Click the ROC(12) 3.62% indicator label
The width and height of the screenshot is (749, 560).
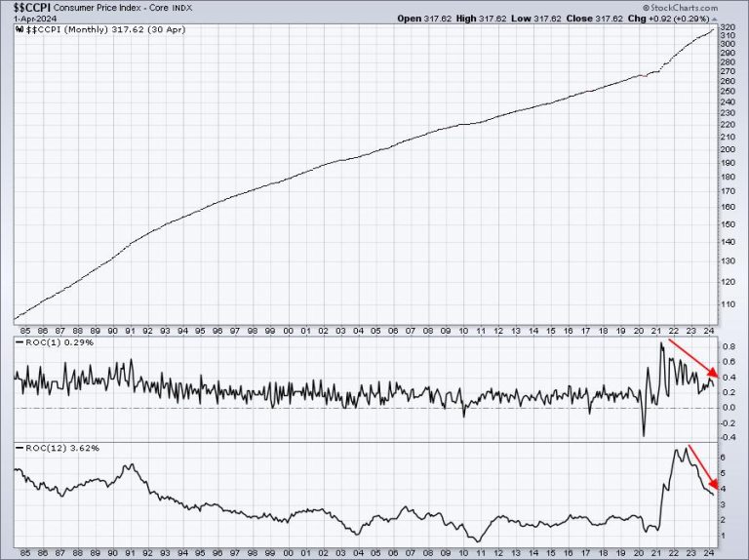[x=46, y=447]
